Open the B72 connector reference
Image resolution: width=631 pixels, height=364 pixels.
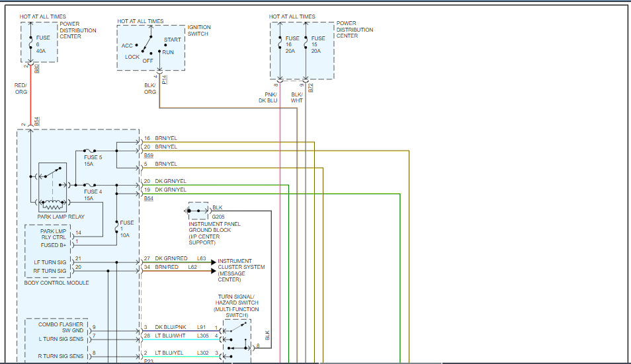tap(311, 87)
